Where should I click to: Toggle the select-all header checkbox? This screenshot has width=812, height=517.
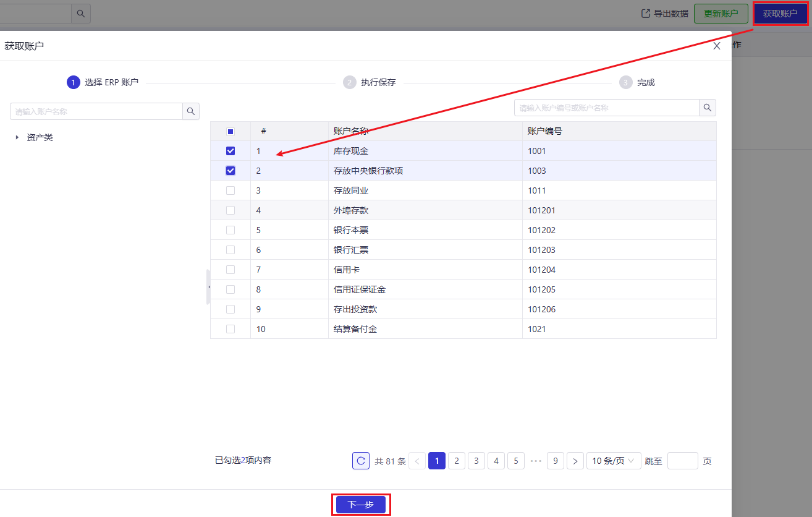click(x=230, y=131)
